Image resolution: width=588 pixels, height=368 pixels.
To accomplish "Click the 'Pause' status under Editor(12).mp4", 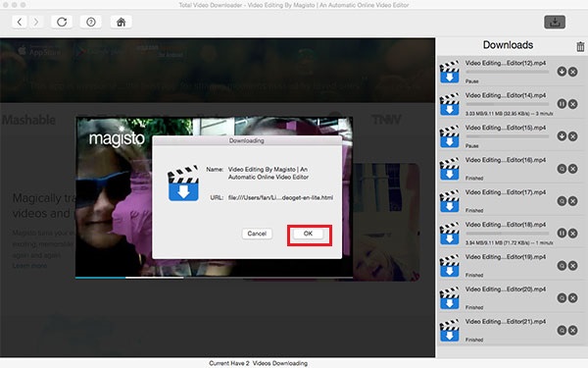I will [471, 81].
